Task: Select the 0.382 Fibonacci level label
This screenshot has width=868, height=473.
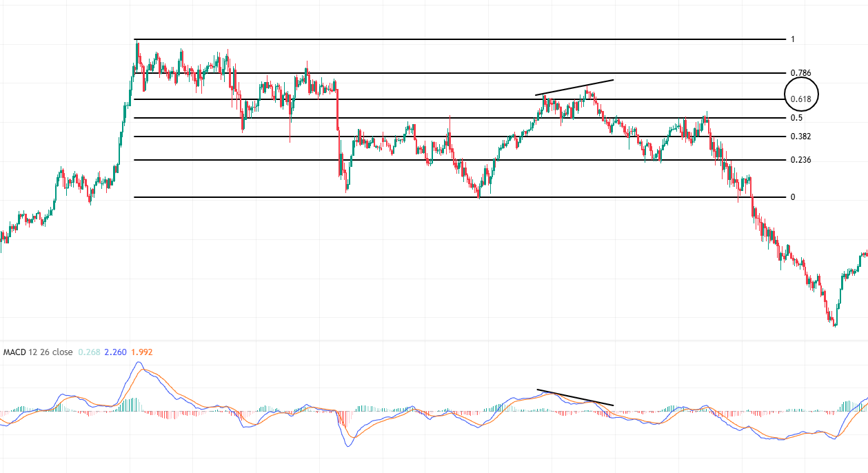Action: (x=800, y=137)
